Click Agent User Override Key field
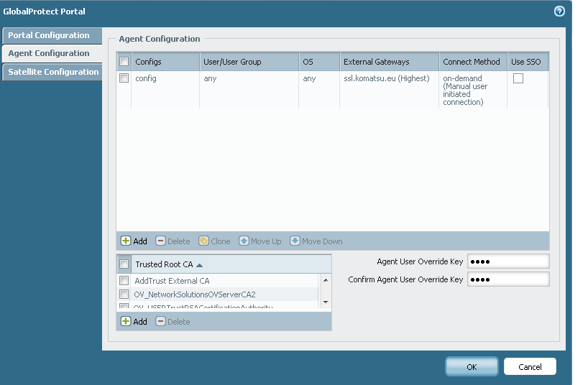 coord(508,261)
